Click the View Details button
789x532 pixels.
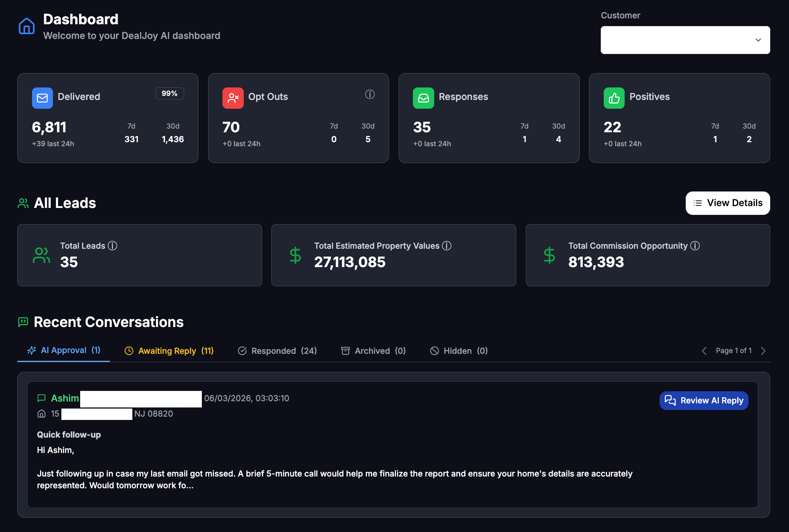(727, 203)
